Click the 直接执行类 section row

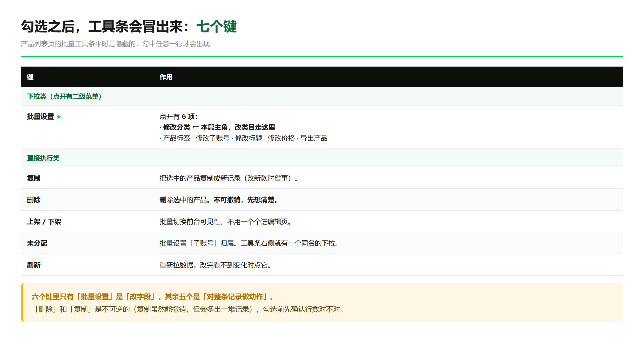click(322, 158)
